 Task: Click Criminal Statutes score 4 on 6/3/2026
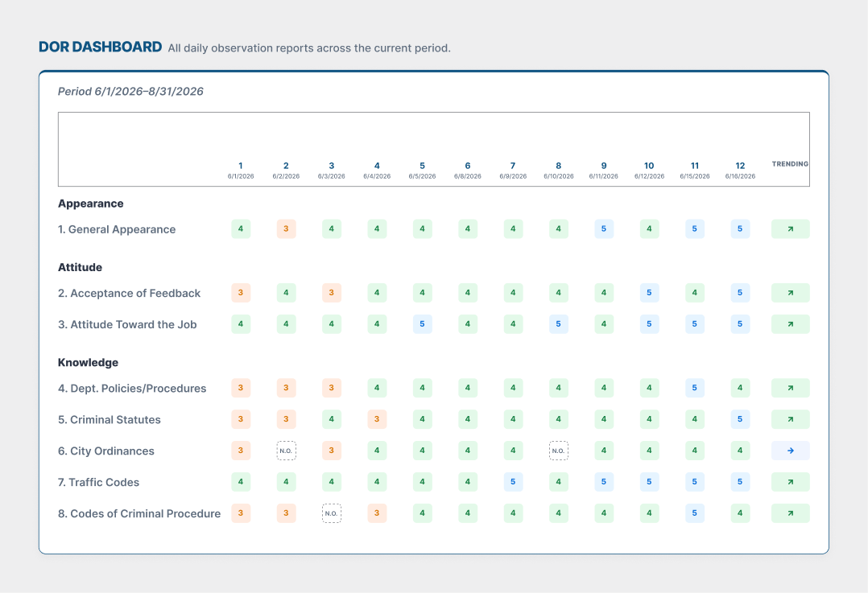(x=332, y=419)
